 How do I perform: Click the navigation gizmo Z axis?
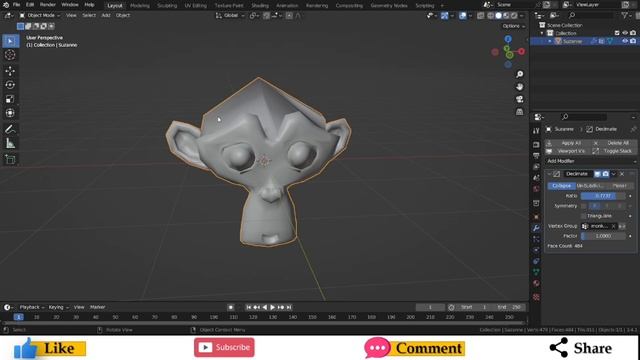(x=508, y=39)
